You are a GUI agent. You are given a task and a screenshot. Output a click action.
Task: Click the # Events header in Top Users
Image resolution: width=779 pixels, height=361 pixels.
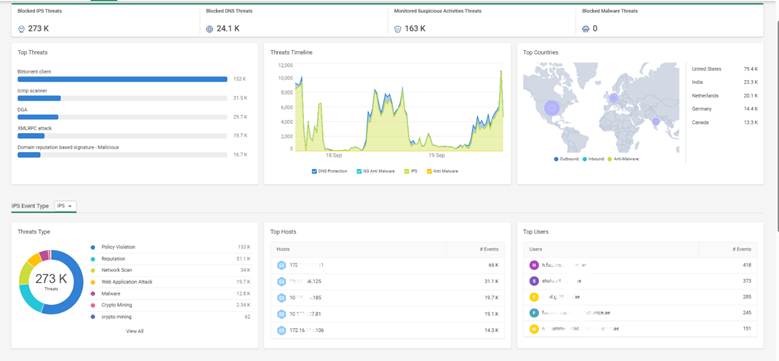728,249
